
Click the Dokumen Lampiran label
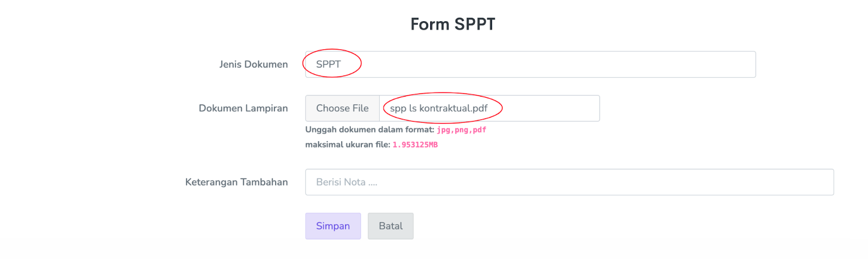point(243,108)
